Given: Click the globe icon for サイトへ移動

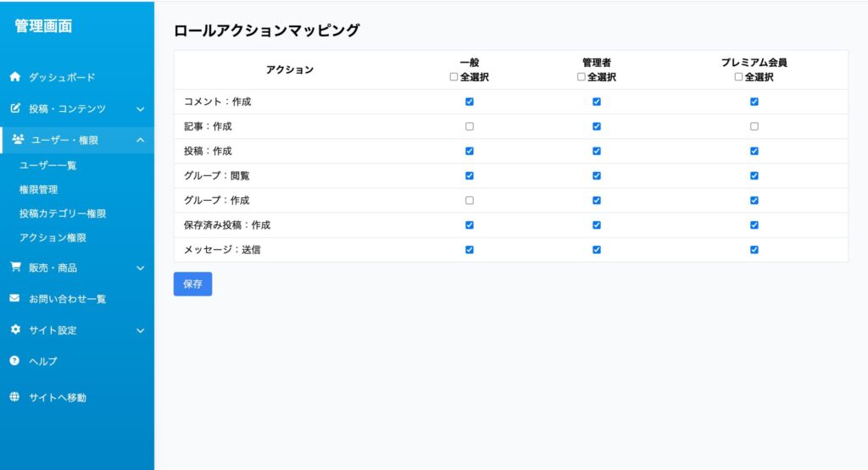Looking at the screenshot, I should (x=15, y=397).
